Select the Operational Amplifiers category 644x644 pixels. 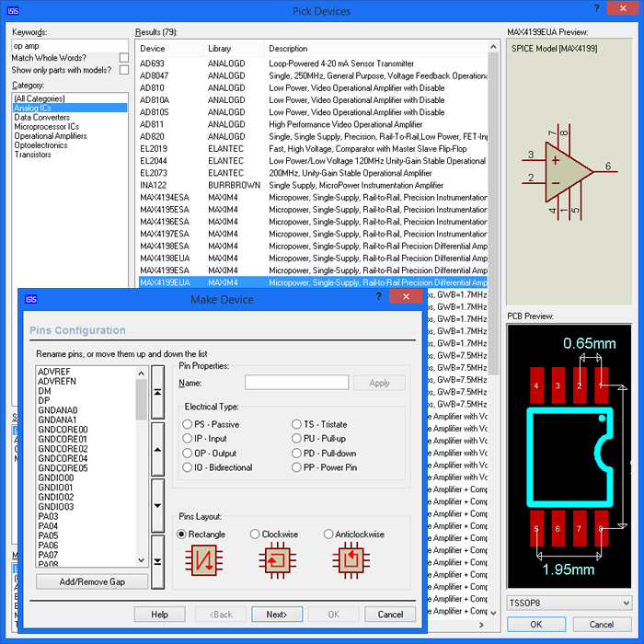(50, 136)
